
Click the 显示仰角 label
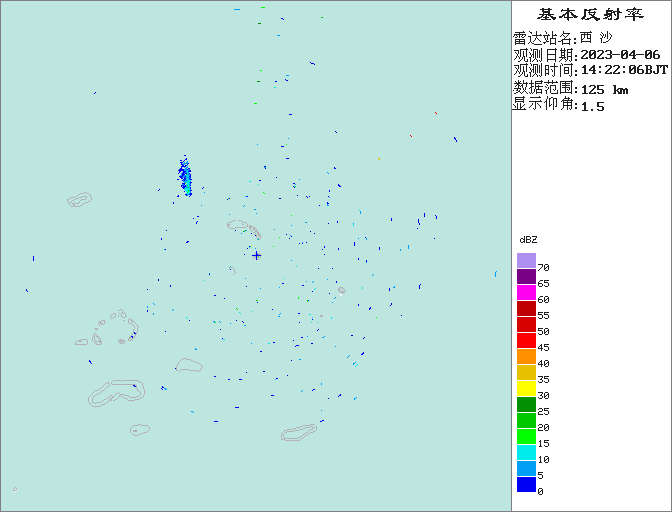coord(543,104)
